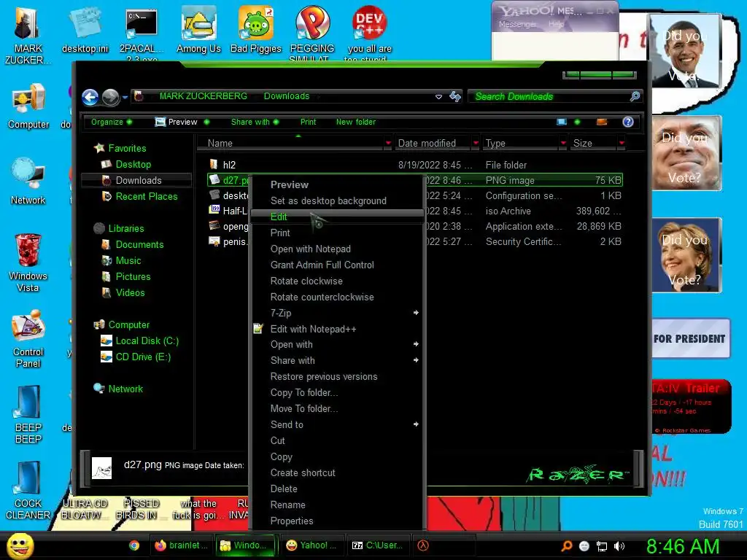747x560 pixels.
Task: Open the Windows Vista recycle bin icon
Action: 28,262
